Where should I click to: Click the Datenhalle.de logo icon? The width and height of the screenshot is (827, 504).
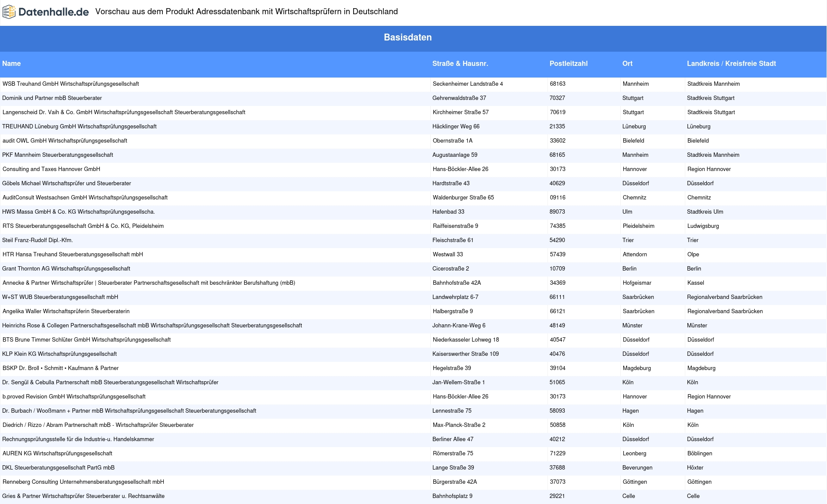pyautogui.click(x=9, y=12)
